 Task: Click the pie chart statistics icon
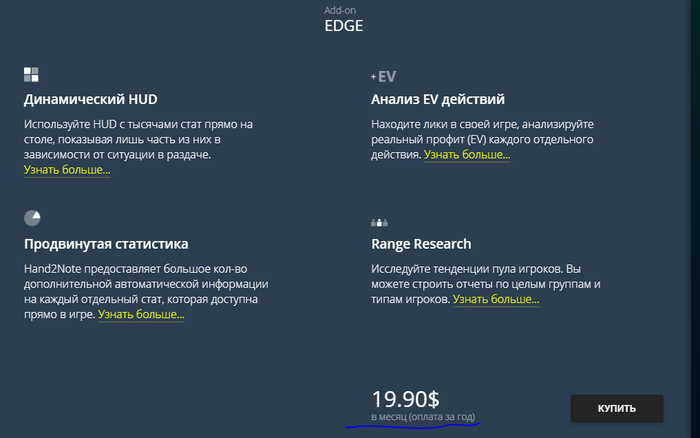pyautogui.click(x=31, y=217)
